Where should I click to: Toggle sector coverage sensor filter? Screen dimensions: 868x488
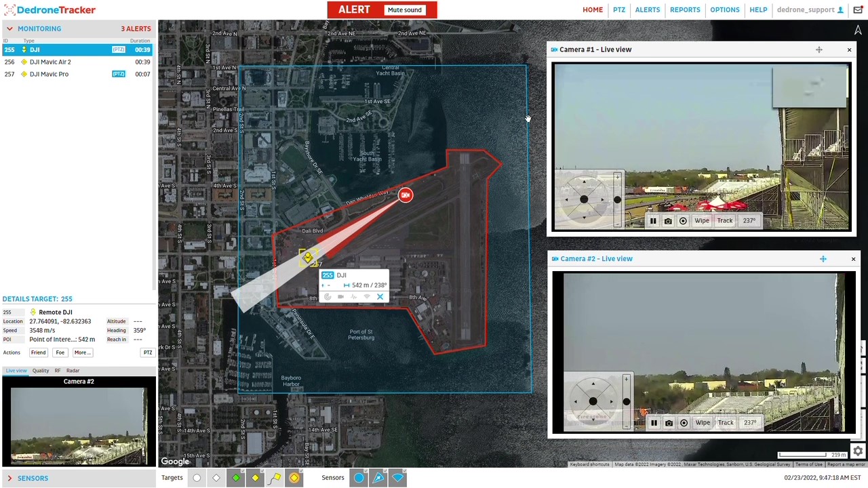pos(398,478)
